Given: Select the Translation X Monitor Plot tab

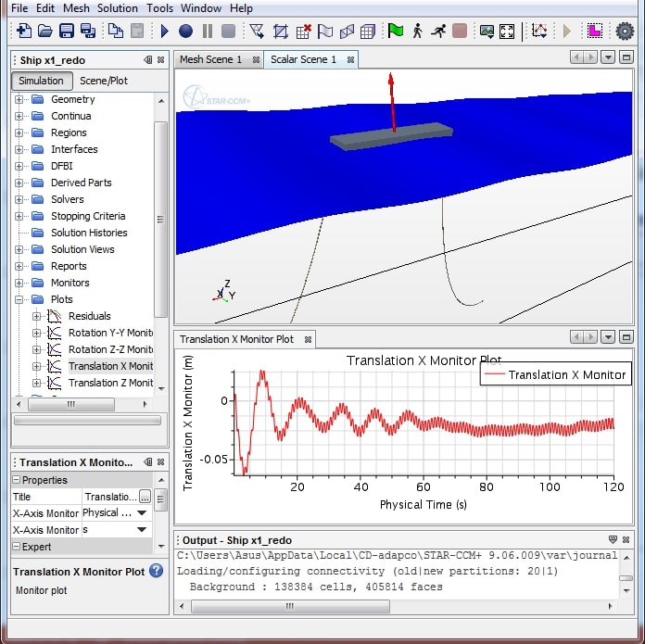Looking at the screenshot, I should click(x=236, y=339).
